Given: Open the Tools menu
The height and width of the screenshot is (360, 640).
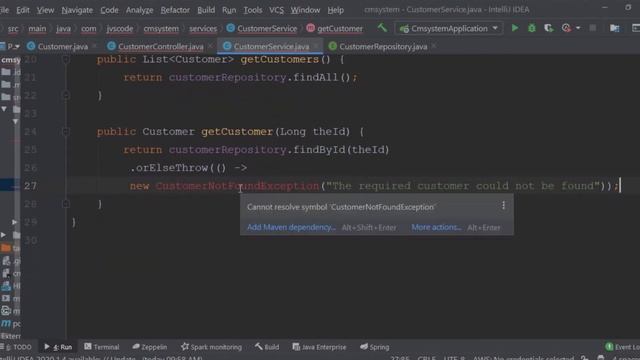Looking at the screenshot, I should [x=253, y=10].
